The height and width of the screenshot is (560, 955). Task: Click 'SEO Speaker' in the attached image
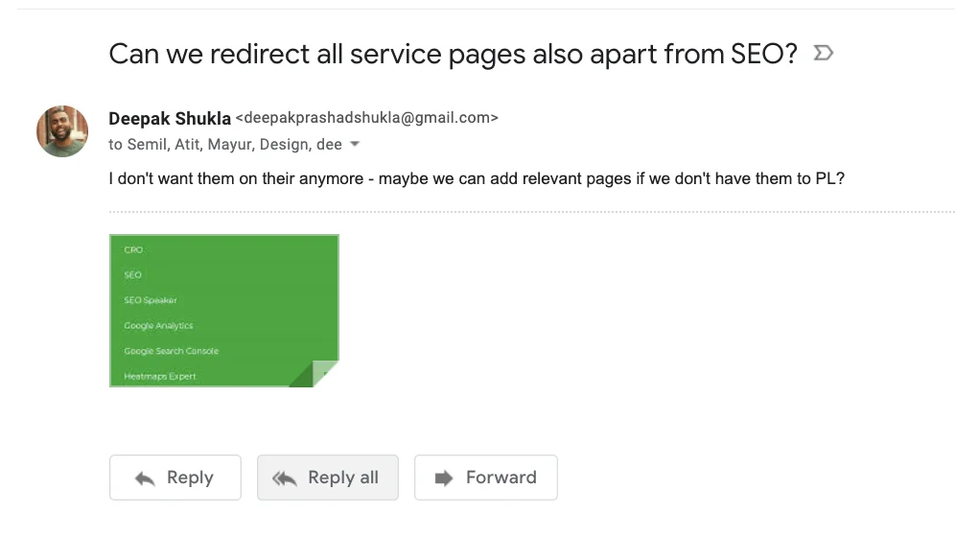151,300
